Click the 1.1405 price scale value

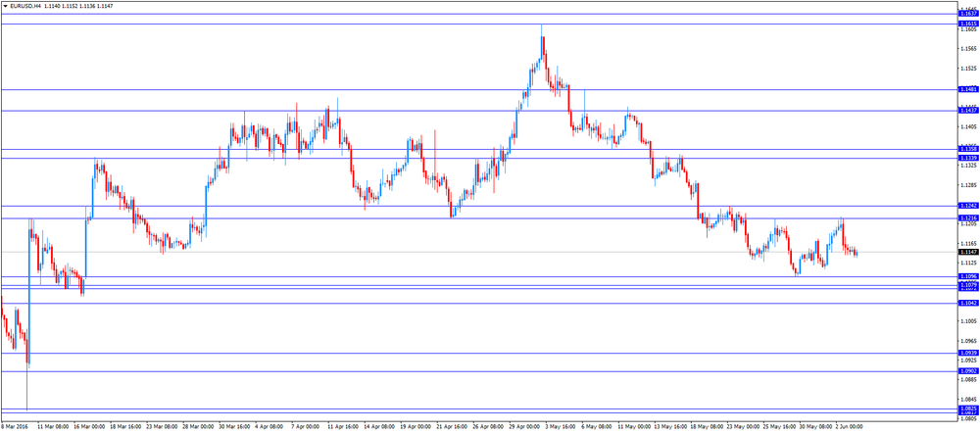click(x=967, y=126)
